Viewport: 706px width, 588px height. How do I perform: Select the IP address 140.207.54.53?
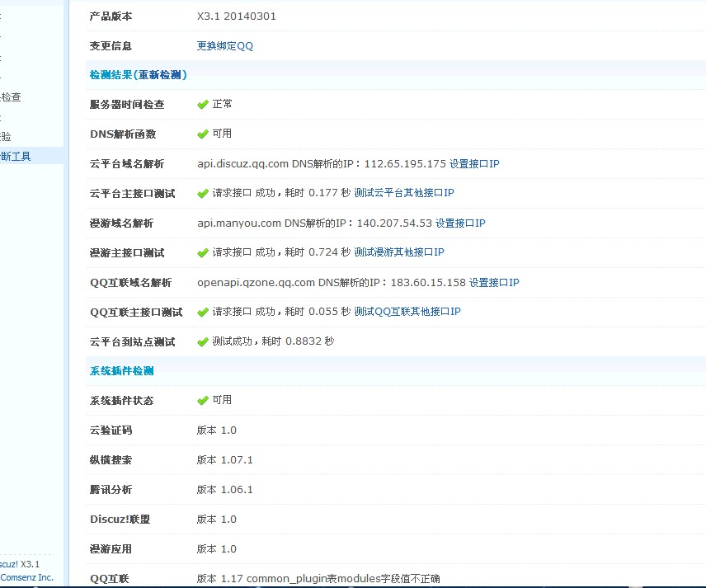[394, 223]
